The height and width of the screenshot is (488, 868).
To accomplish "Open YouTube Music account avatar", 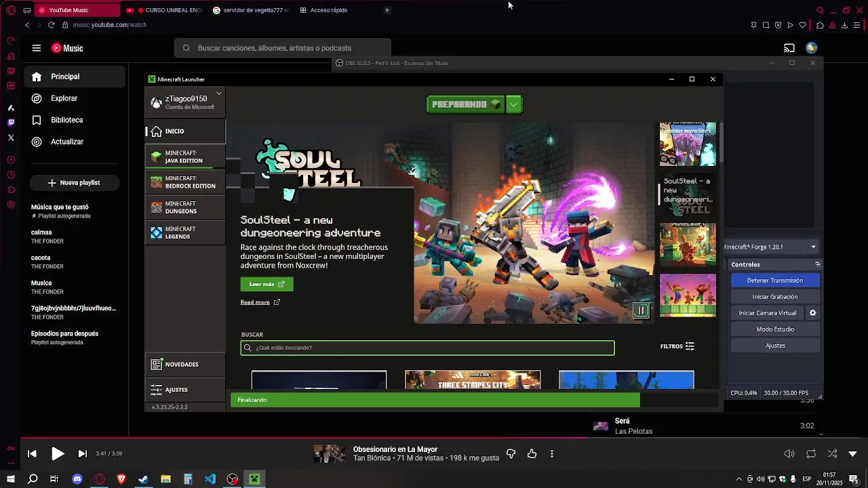I will tap(812, 48).
